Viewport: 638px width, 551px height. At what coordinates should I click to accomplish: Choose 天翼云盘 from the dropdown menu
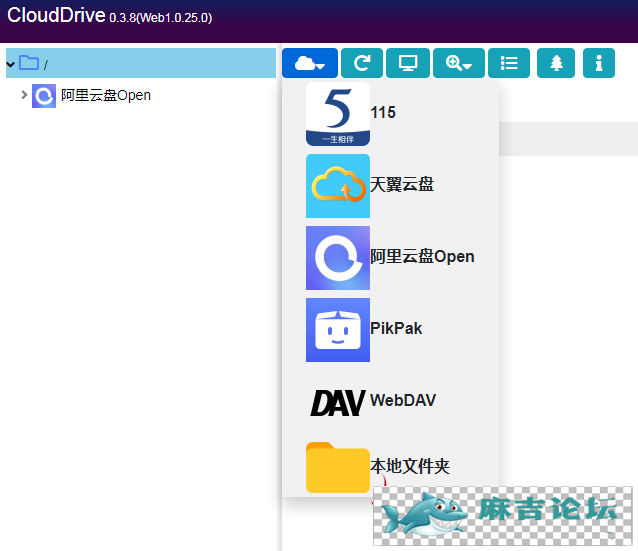tap(402, 185)
